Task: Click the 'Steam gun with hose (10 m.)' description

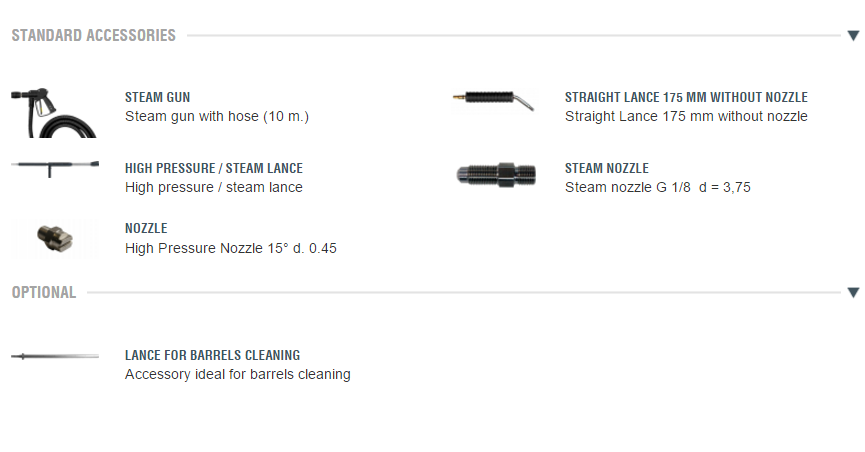Action: point(217,116)
